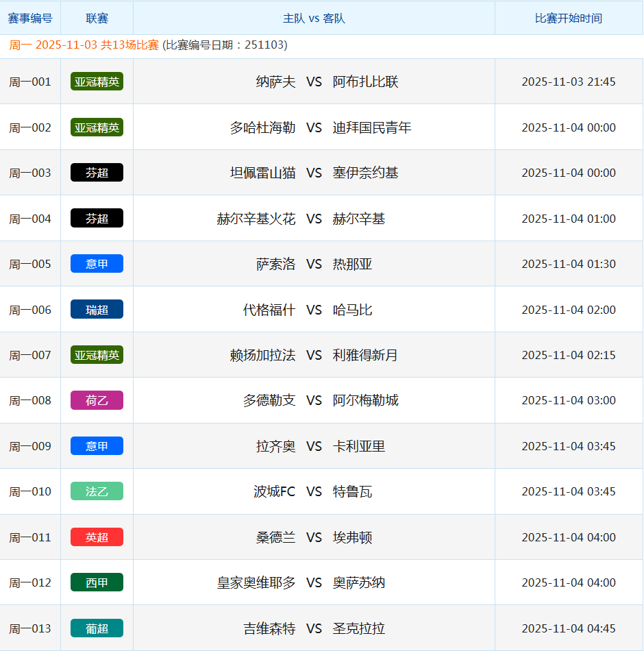Click start time 2025-11-04 04:45
Viewport: 644px width, 651px height.
[x=568, y=628]
